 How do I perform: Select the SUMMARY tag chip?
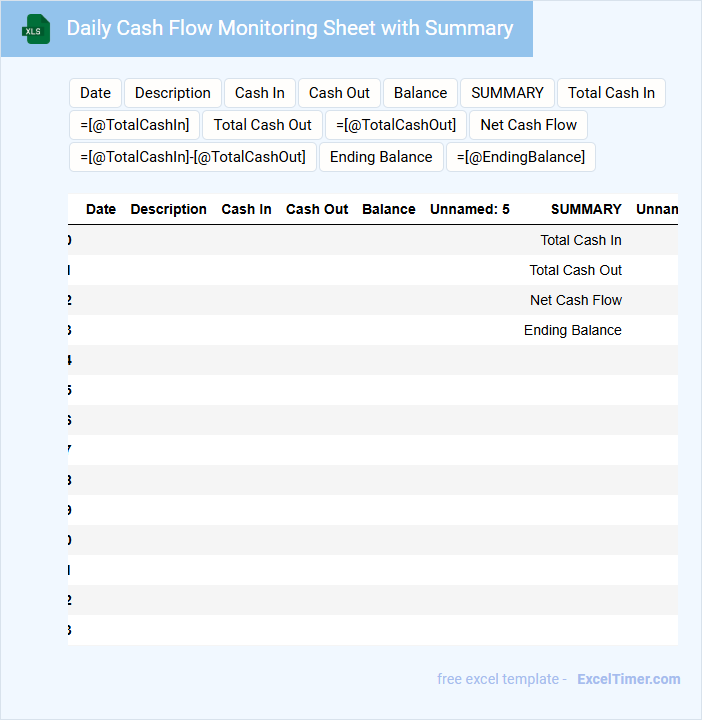[x=507, y=93]
